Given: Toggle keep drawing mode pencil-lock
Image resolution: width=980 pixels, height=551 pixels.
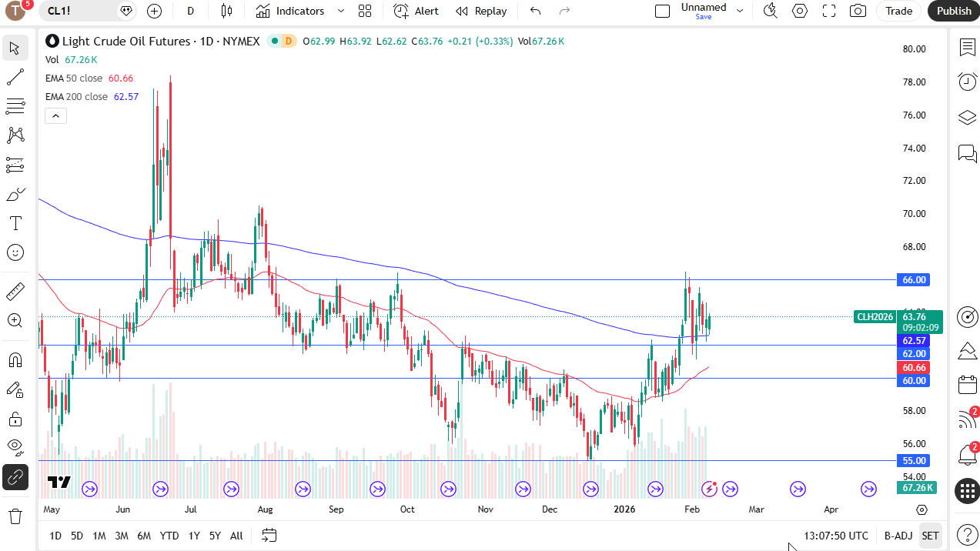Looking at the screenshot, I should [x=15, y=389].
